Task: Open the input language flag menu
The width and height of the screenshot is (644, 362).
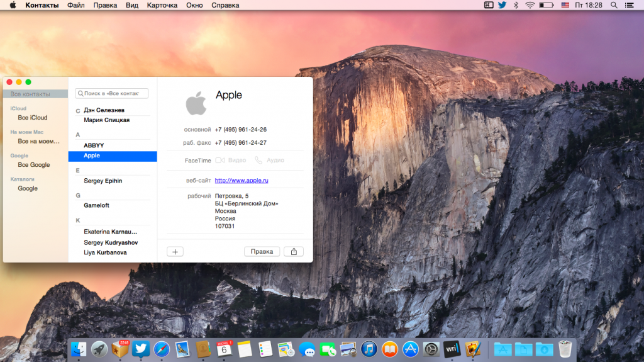Action: 565,5
